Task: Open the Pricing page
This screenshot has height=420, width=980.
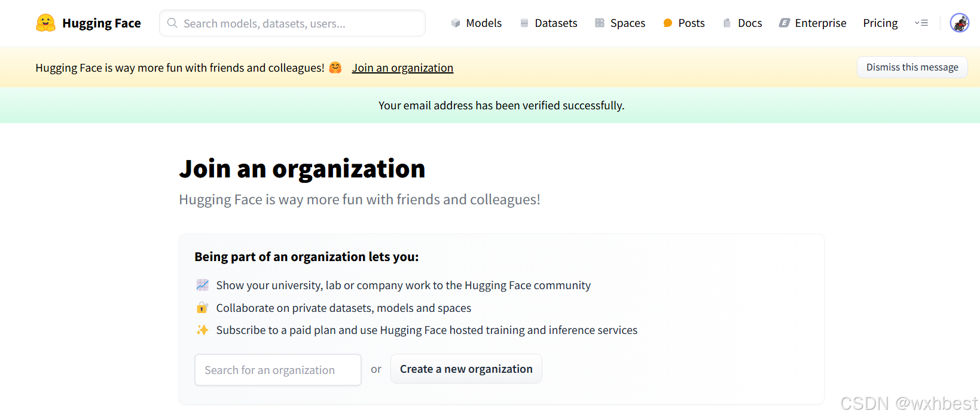Action: (880, 23)
